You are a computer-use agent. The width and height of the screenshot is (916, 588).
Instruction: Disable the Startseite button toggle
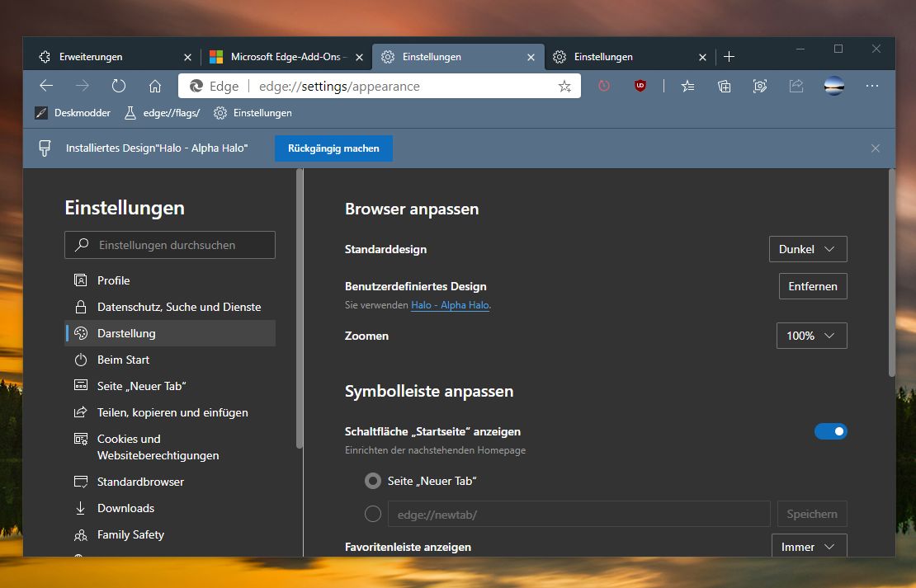(831, 431)
